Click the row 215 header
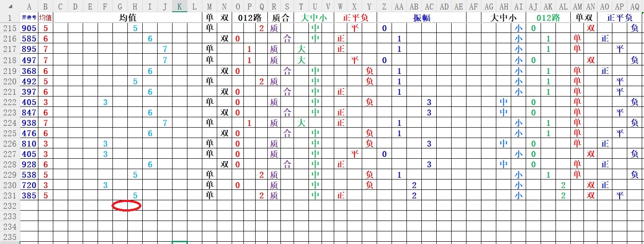This screenshot has height=244, width=644. click(10, 28)
